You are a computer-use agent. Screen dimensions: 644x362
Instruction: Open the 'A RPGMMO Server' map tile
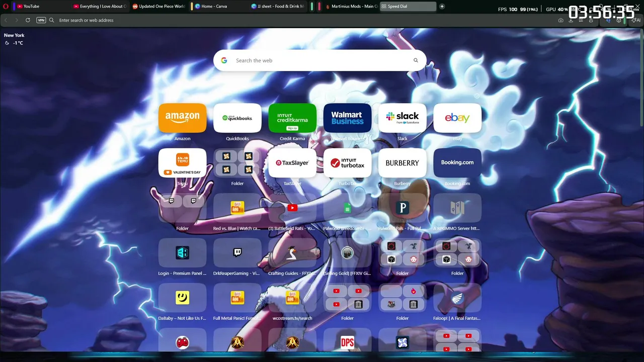(457, 208)
